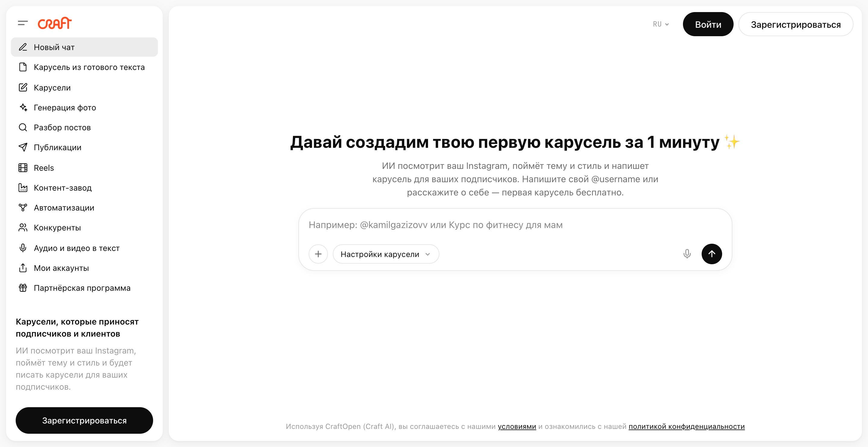This screenshot has width=868, height=447.
Task: Open Мои аккаунты label
Action: point(61,268)
